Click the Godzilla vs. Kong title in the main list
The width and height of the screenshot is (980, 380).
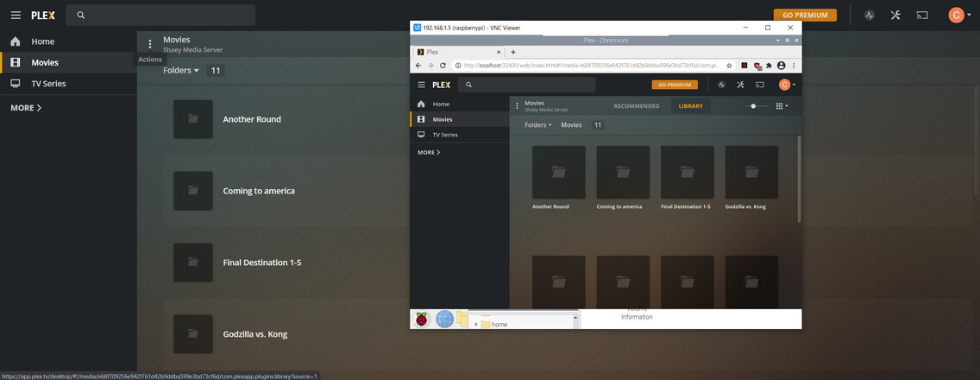255,334
